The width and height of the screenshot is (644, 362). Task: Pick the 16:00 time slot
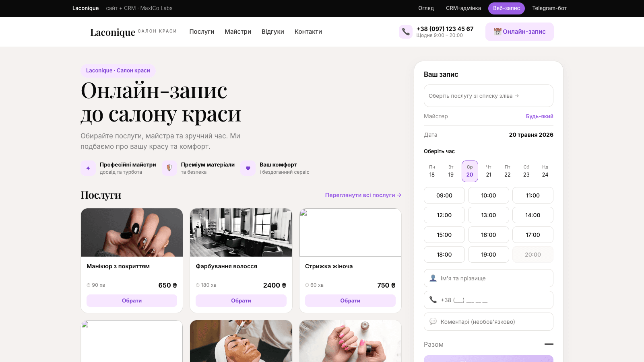click(489, 235)
